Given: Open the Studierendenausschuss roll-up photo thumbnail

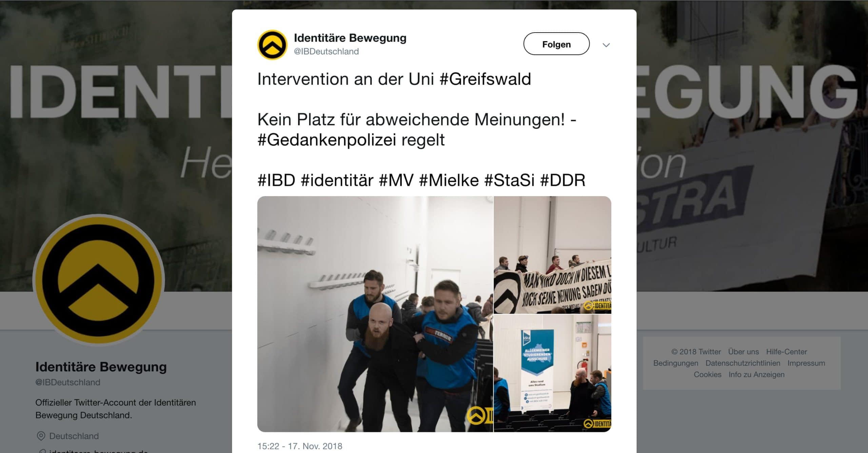Looking at the screenshot, I should click(553, 373).
